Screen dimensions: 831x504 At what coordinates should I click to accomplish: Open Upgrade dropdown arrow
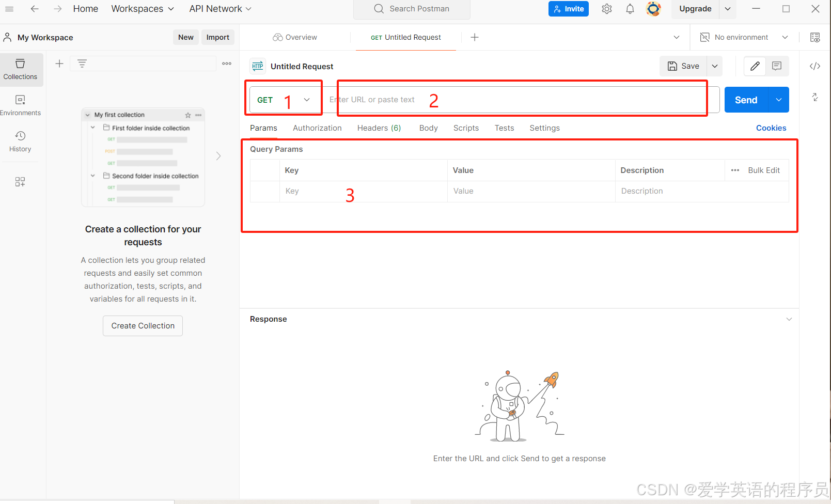728,9
